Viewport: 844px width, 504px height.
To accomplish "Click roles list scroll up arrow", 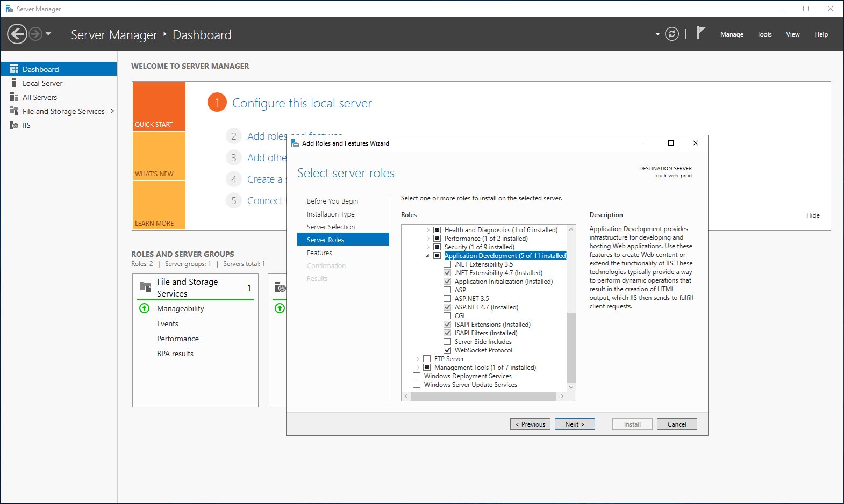I will [x=571, y=229].
